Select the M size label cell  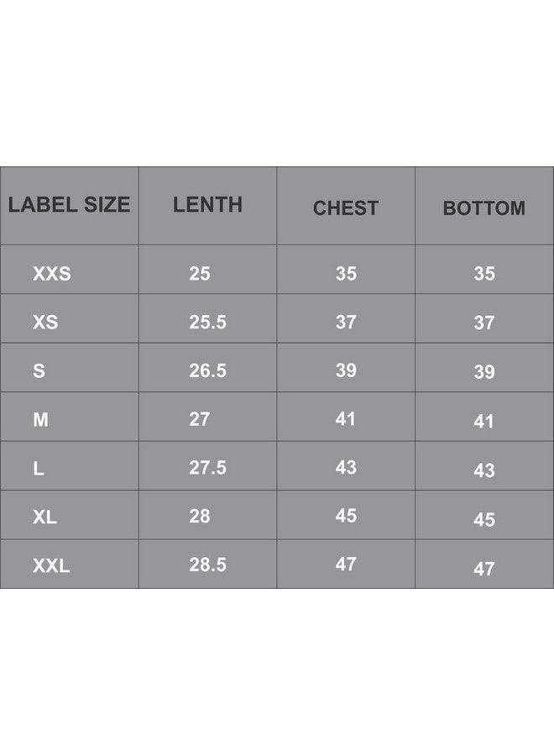pos(40,419)
